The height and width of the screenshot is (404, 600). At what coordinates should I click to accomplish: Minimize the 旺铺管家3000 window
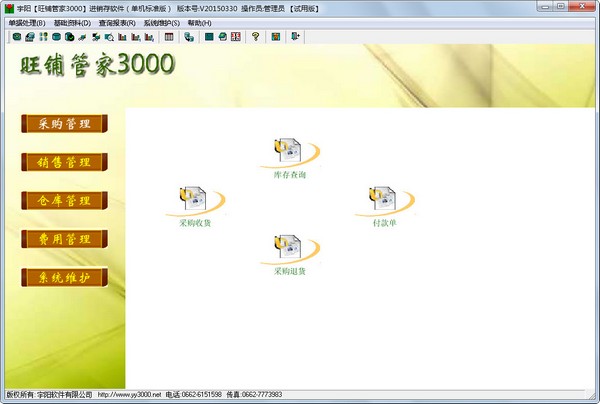point(545,6)
